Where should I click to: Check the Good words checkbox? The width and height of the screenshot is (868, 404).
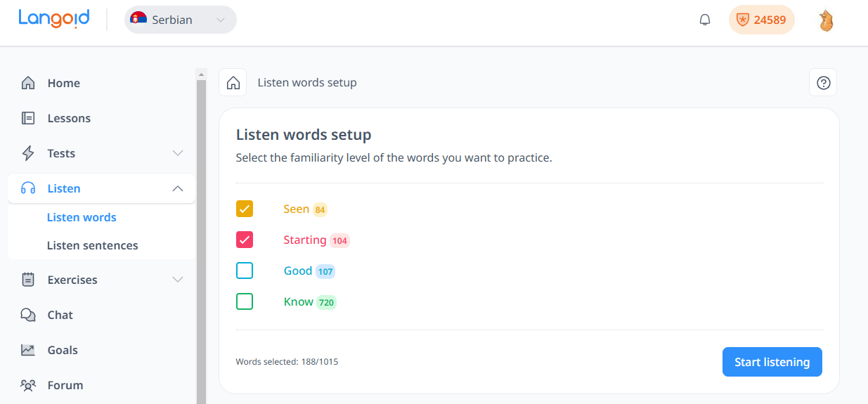[x=245, y=271]
